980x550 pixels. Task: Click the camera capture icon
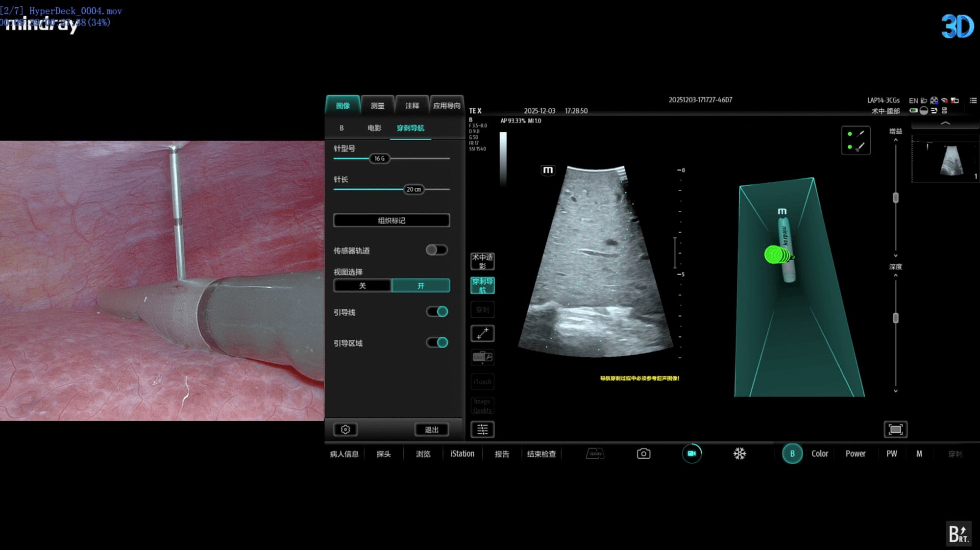pyautogui.click(x=643, y=453)
